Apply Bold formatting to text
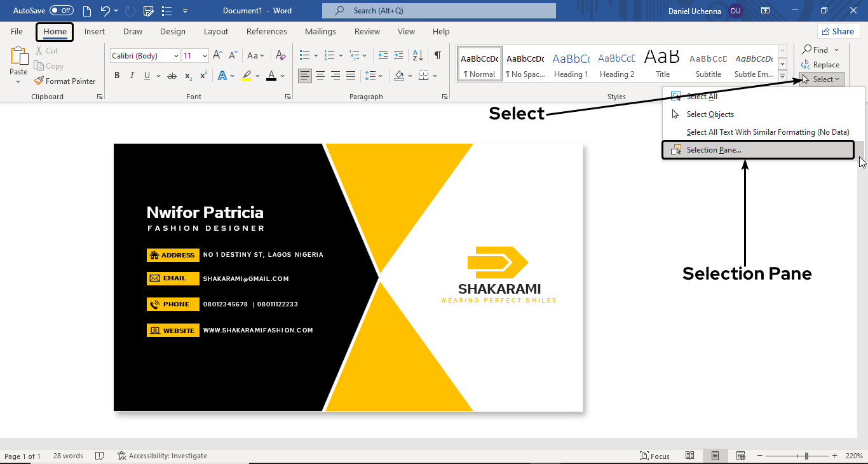The width and height of the screenshot is (868, 464). tap(117, 76)
